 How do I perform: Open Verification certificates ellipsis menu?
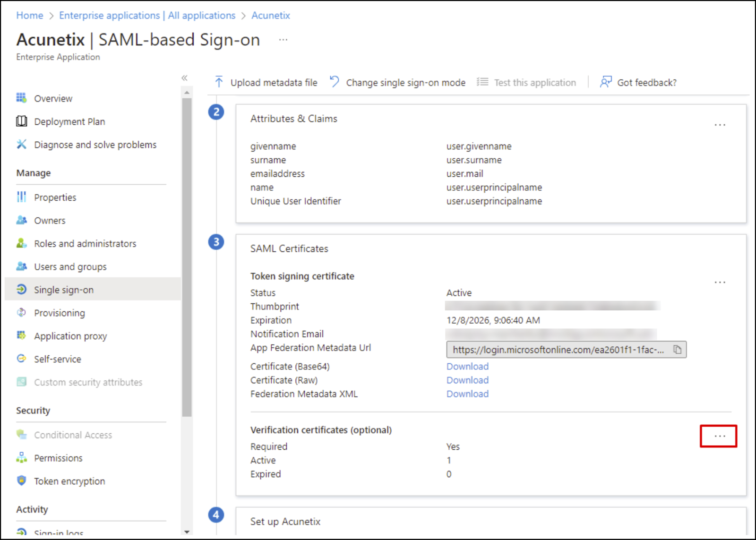720,436
